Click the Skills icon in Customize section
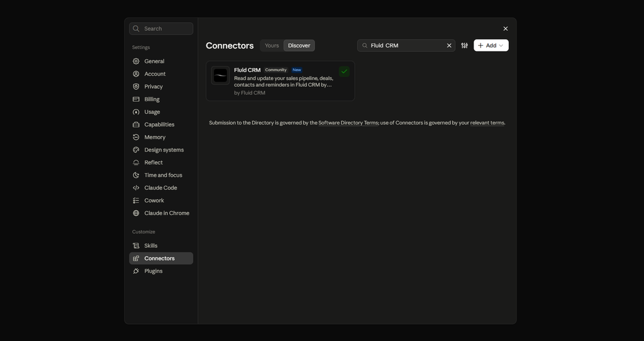The image size is (644, 341). click(x=136, y=246)
